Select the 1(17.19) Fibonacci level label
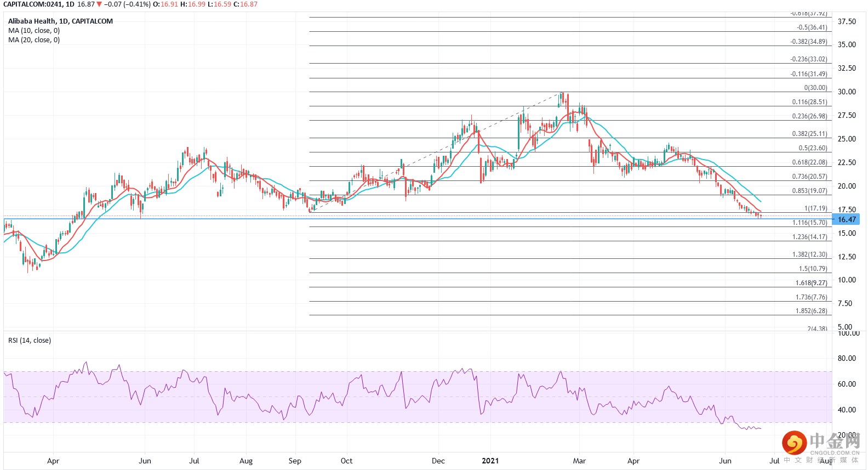Image resolution: width=868 pixels, height=470 pixels. tap(815, 208)
